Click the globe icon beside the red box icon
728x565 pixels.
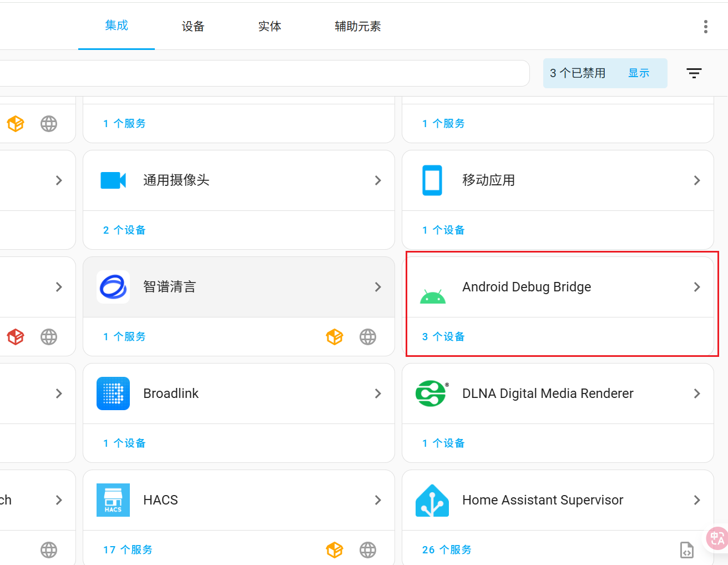click(49, 337)
